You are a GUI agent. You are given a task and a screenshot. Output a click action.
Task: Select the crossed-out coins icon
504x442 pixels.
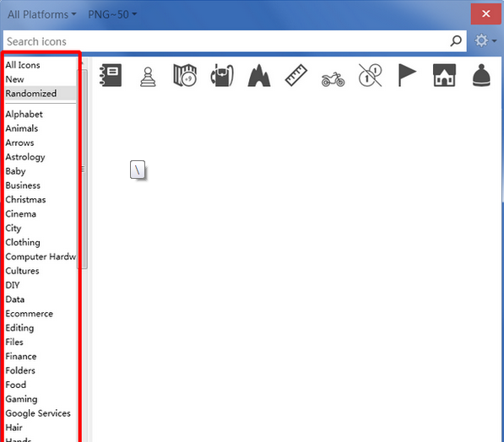tap(370, 75)
